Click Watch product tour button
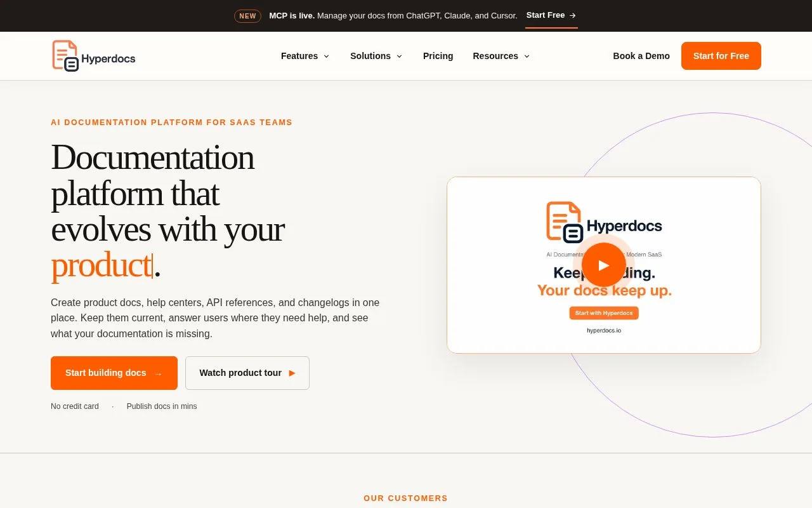 pyautogui.click(x=247, y=373)
